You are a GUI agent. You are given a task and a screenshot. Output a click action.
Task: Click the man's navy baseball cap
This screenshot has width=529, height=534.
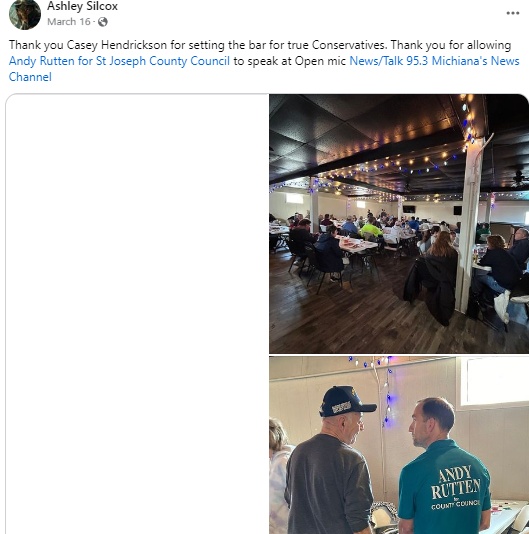coord(347,402)
